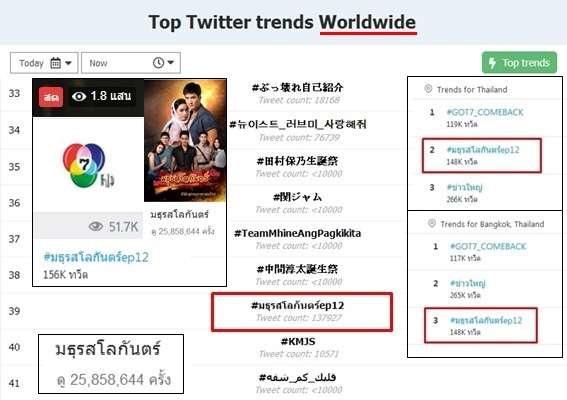Viewport: 567px width, 400px height.
Task: Click the location pin beside Trends for Bangkok
Action: [x=432, y=223]
